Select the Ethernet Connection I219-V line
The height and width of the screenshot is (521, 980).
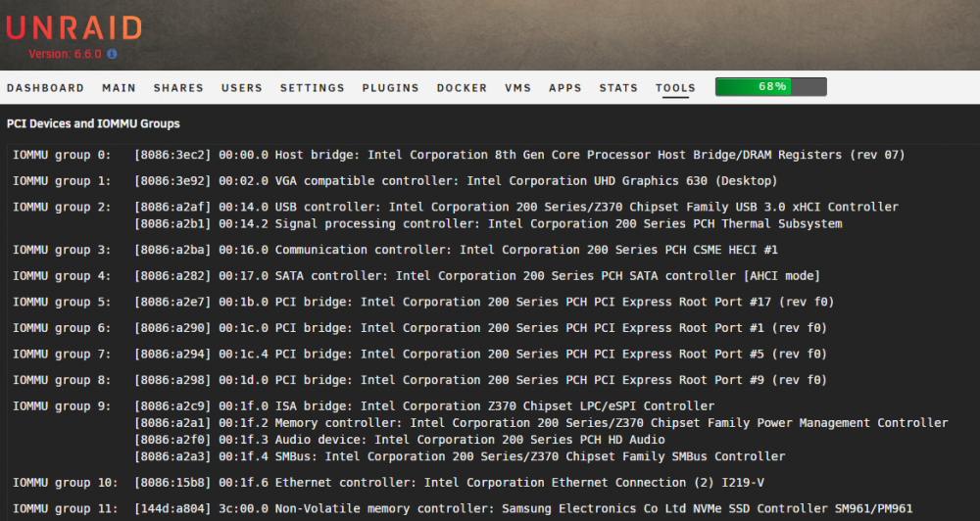coord(450,483)
